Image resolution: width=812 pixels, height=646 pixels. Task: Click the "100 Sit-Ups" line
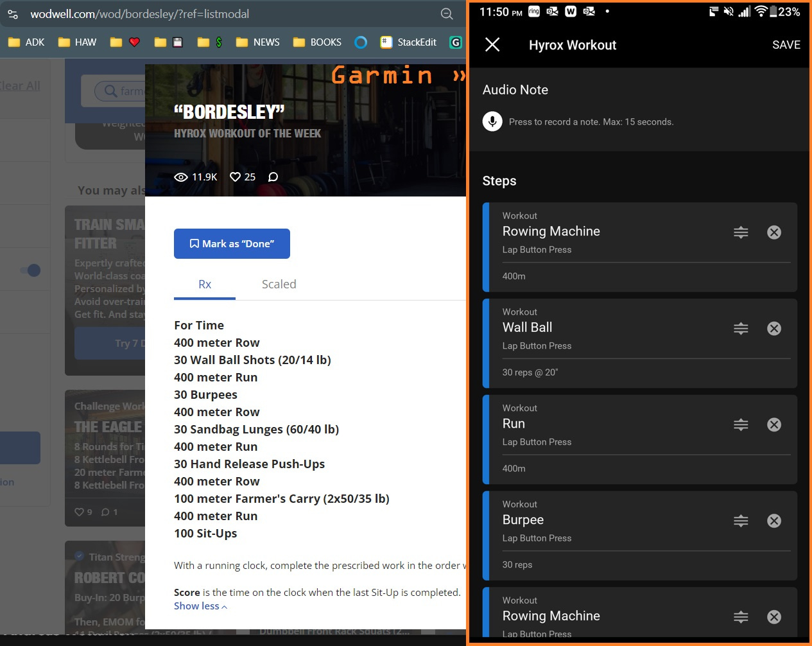205,534
